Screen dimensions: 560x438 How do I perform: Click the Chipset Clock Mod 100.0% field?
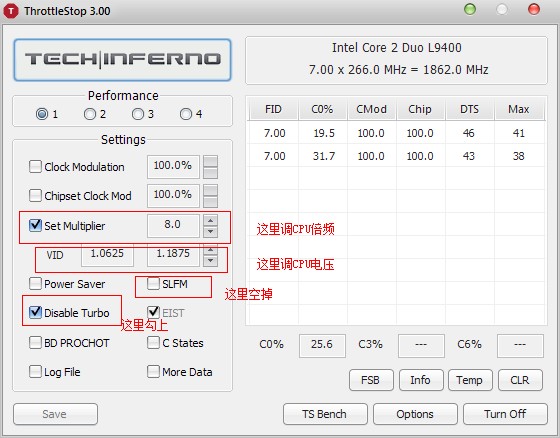[173, 196]
